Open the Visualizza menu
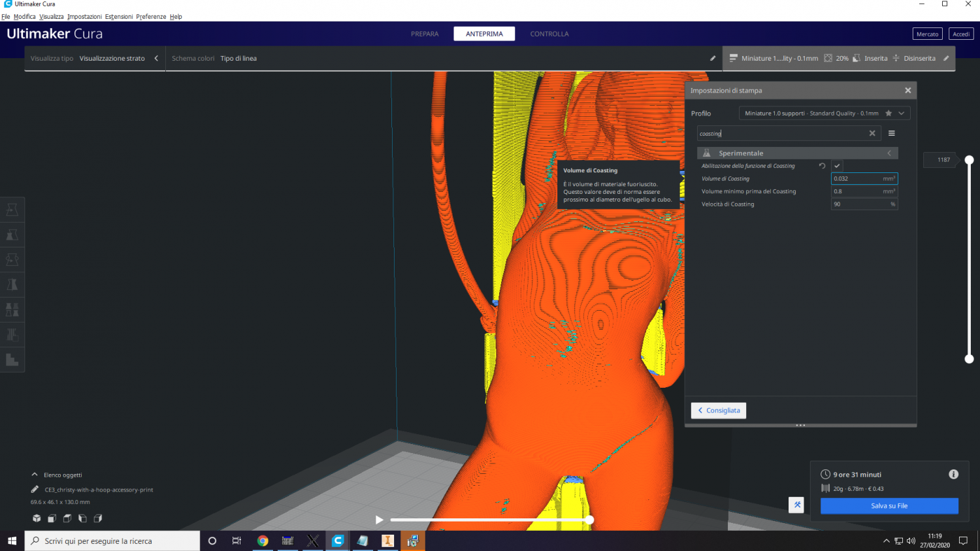Viewport: 980px width, 551px height. [52, 16]
